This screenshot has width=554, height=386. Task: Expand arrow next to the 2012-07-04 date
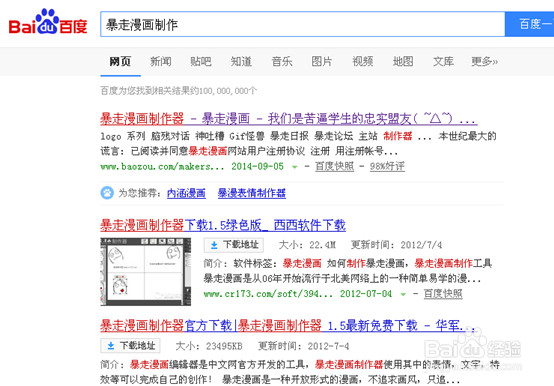pyautogui.click(x=403, y=295)
